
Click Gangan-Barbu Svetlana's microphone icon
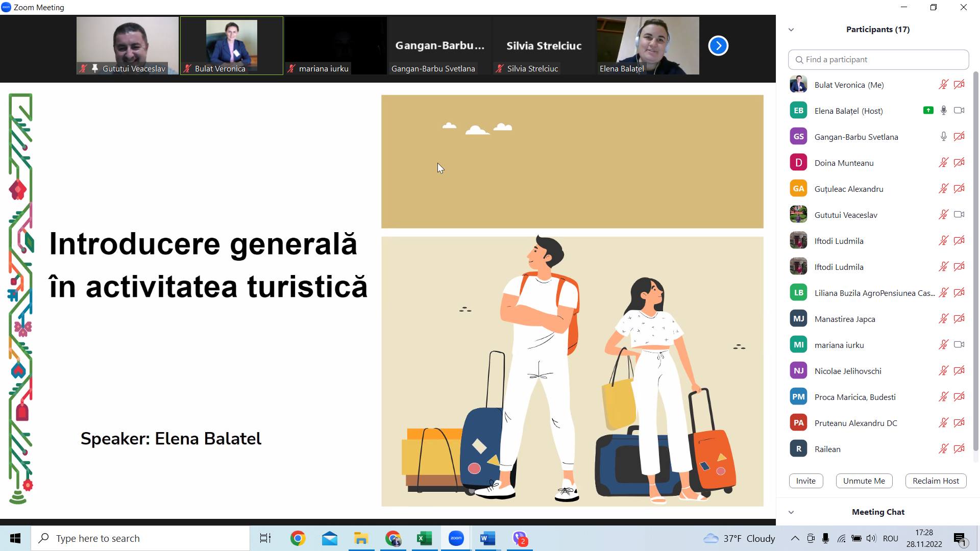[944, 136]
